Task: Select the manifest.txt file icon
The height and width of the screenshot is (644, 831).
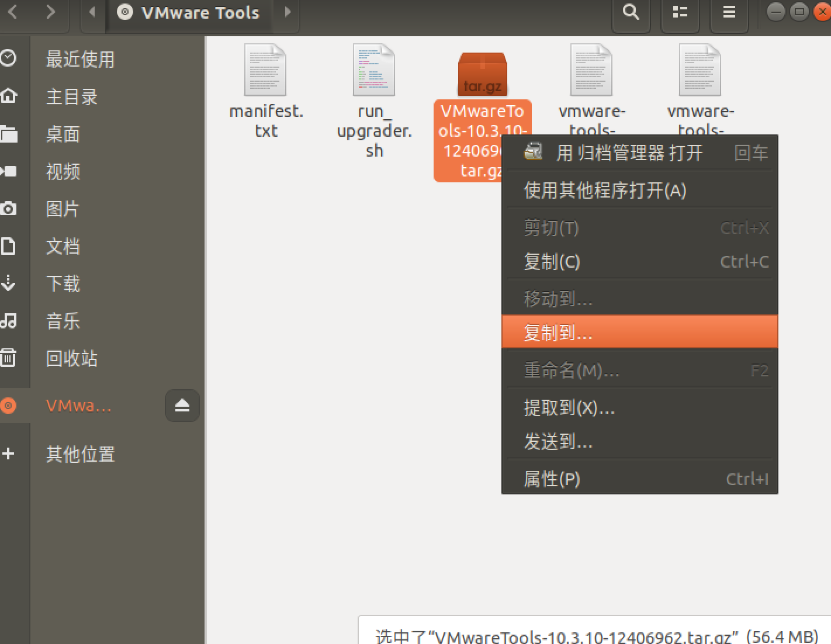Action: (x=265, y=70)
